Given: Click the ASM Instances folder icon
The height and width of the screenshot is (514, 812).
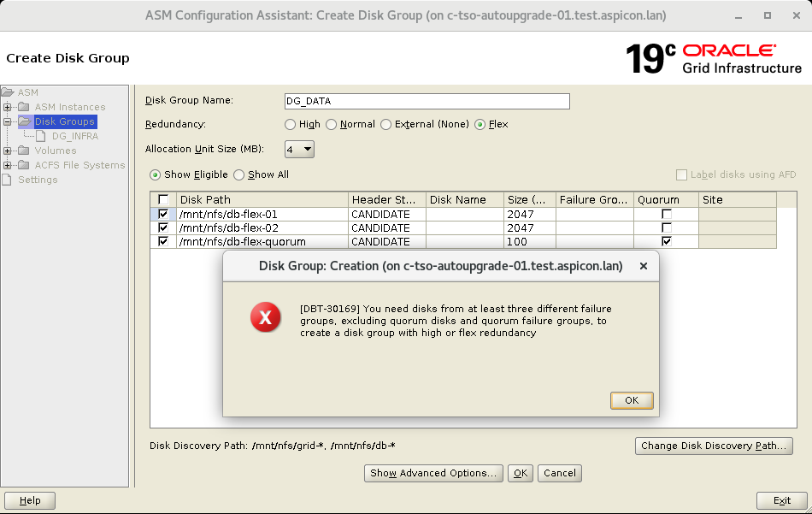Looking at the screenshot, I should (24, 107).
